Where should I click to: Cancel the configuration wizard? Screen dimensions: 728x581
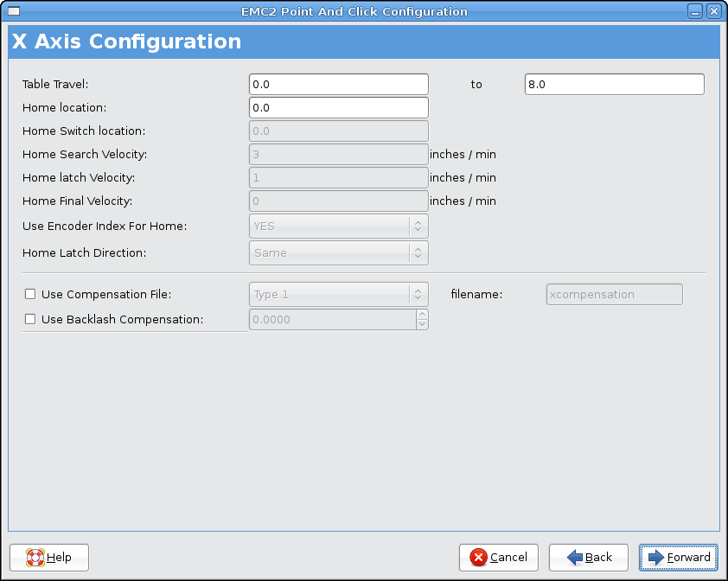tap(499, 558)
